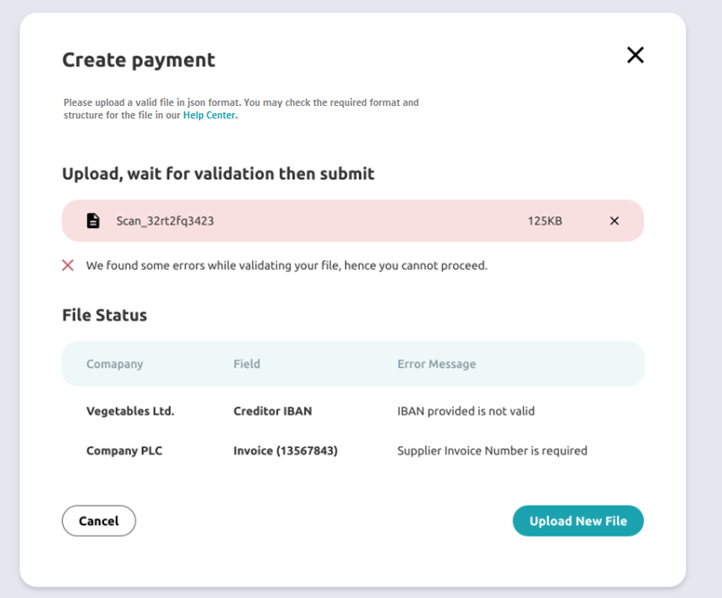Click the Vegetables Ltd. company cell

(130, 411)
